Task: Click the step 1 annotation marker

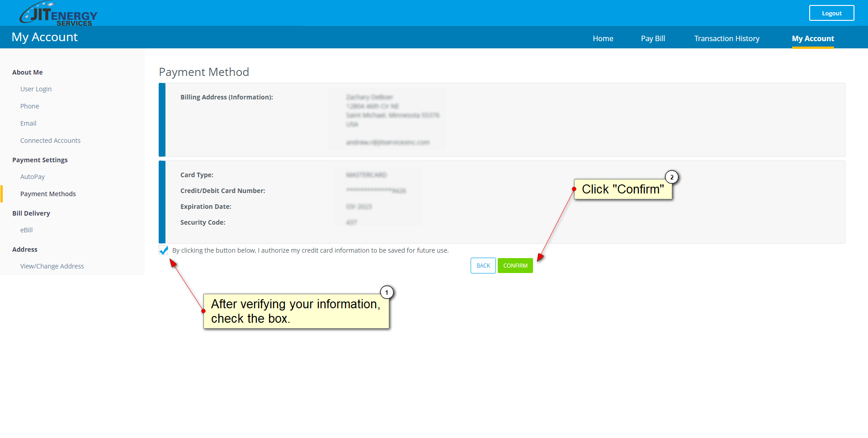Action: tap(387, 292)
